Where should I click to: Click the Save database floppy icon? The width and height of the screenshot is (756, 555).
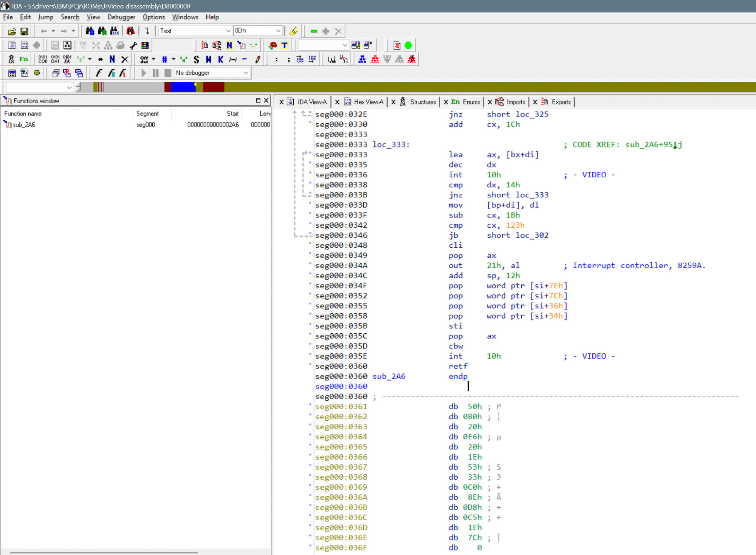24,31
